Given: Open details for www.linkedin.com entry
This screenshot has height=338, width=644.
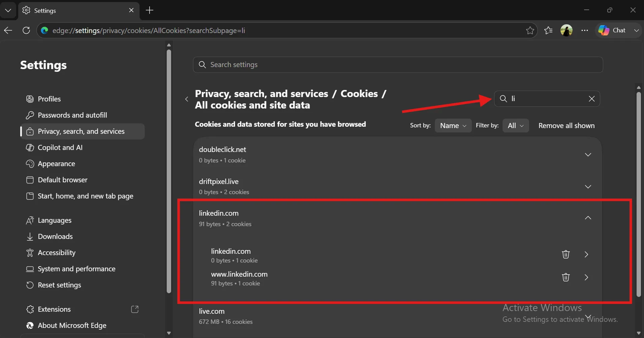Looking at the screenshot, I should [x=586, y=277].
